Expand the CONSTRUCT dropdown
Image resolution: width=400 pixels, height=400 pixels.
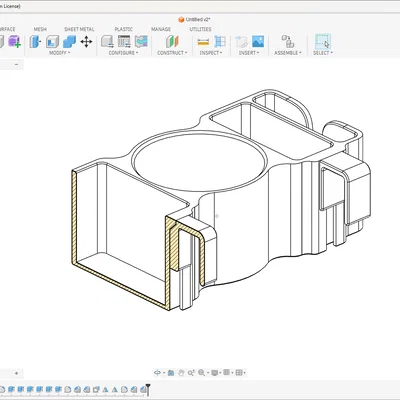pos(172,53)
